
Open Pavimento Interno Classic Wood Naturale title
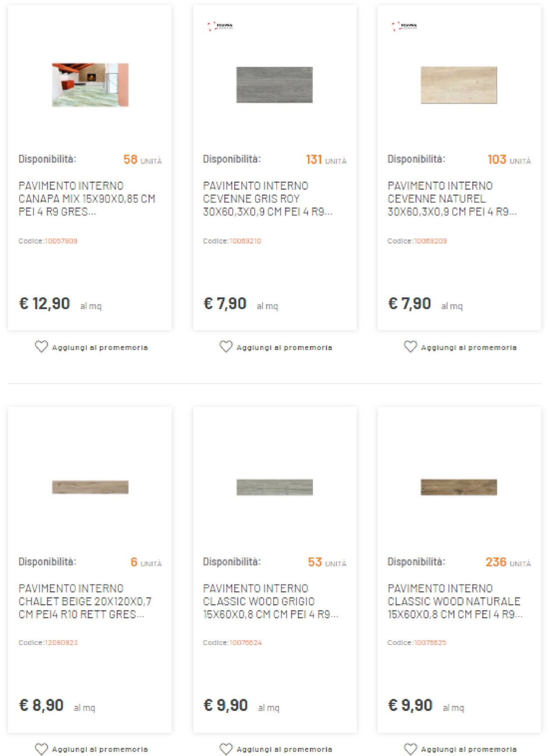(455, 601)
